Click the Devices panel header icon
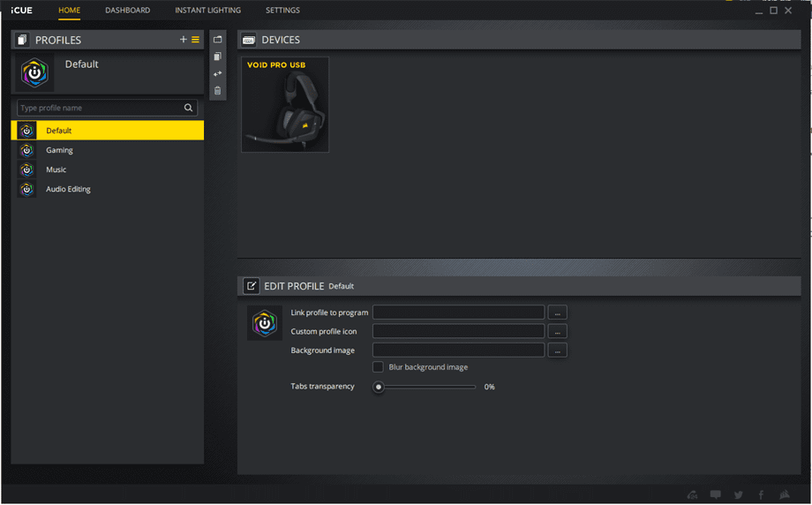This screenshot has width=812, height=505. click(249, 40)
